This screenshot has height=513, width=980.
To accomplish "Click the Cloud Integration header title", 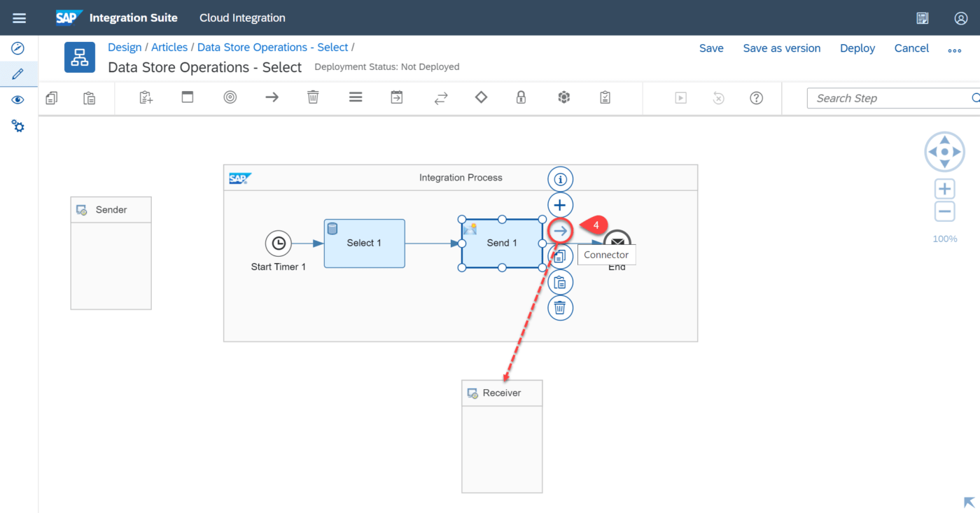I will point(242,17).
